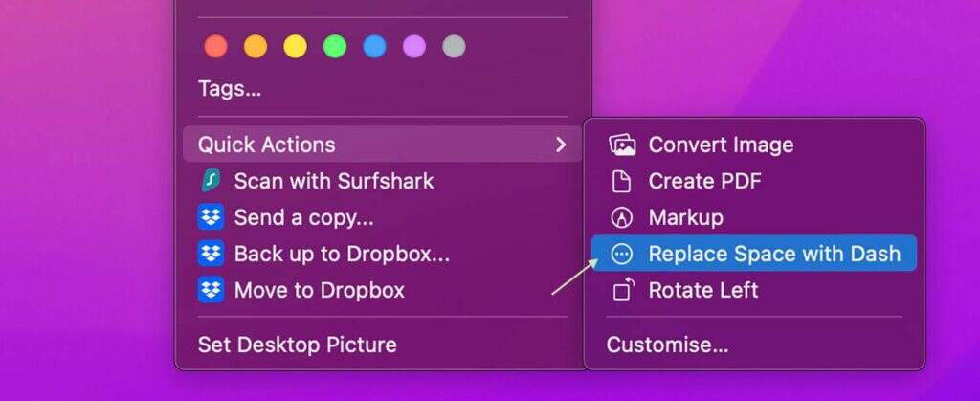Expand the Quick Actions submenu chevron
This screenshot has width=980, height=401.
click(561, 145)
